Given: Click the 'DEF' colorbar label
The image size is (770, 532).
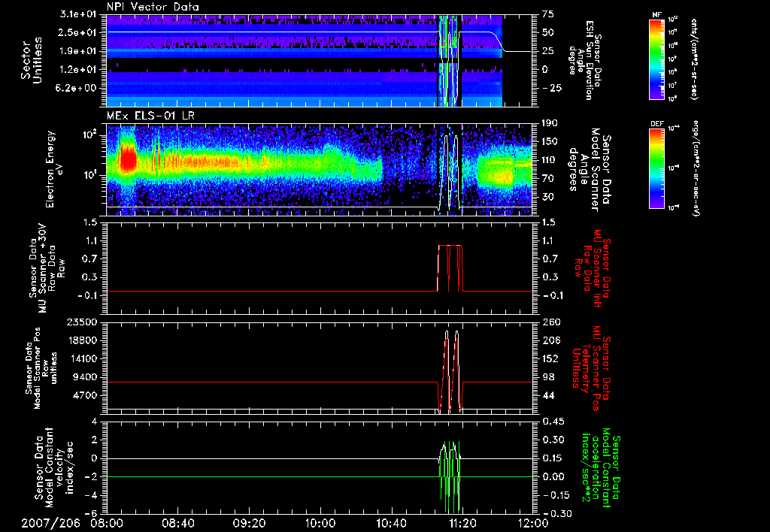Looking at the screenshot, I should point(656,124).
